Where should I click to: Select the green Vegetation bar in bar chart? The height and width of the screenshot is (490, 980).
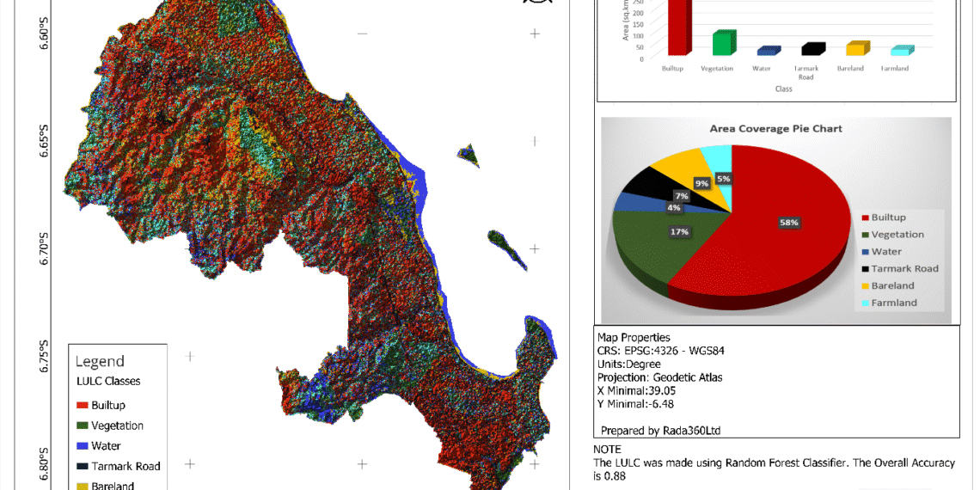tap(723, 43)
